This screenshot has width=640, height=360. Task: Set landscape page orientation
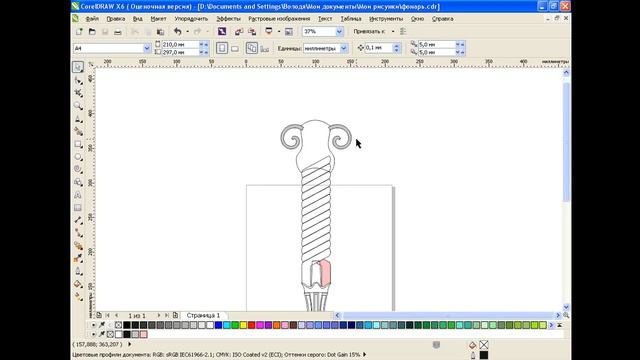[x=235, y=49]
